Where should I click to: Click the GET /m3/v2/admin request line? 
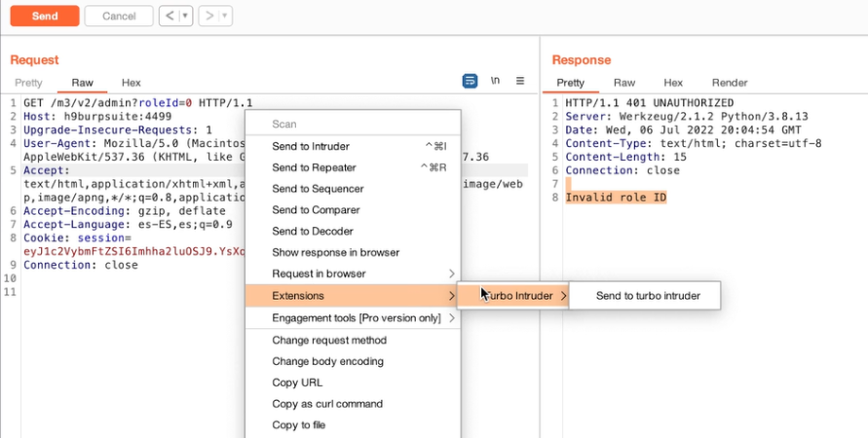(137, 103)
